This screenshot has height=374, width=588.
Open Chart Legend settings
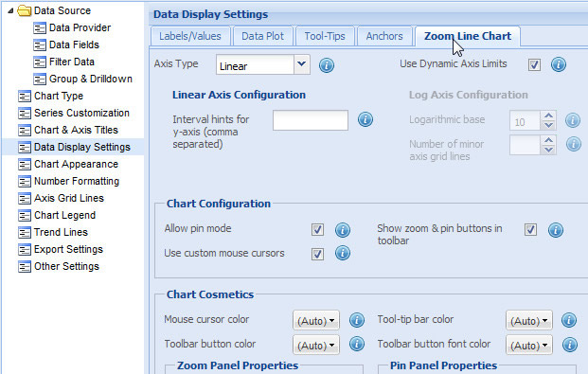coord(65,215)
